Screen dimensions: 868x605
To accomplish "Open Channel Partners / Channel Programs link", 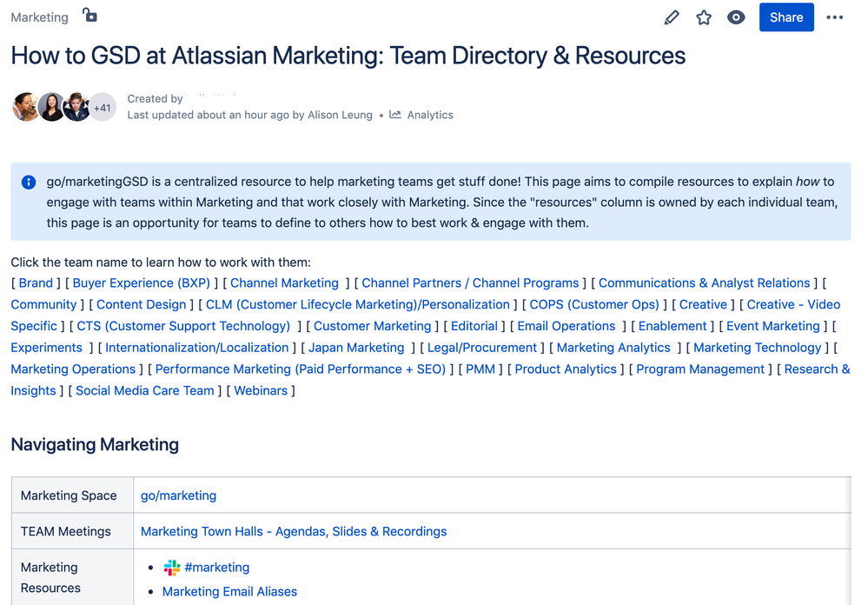I will (x=470, y=283).
